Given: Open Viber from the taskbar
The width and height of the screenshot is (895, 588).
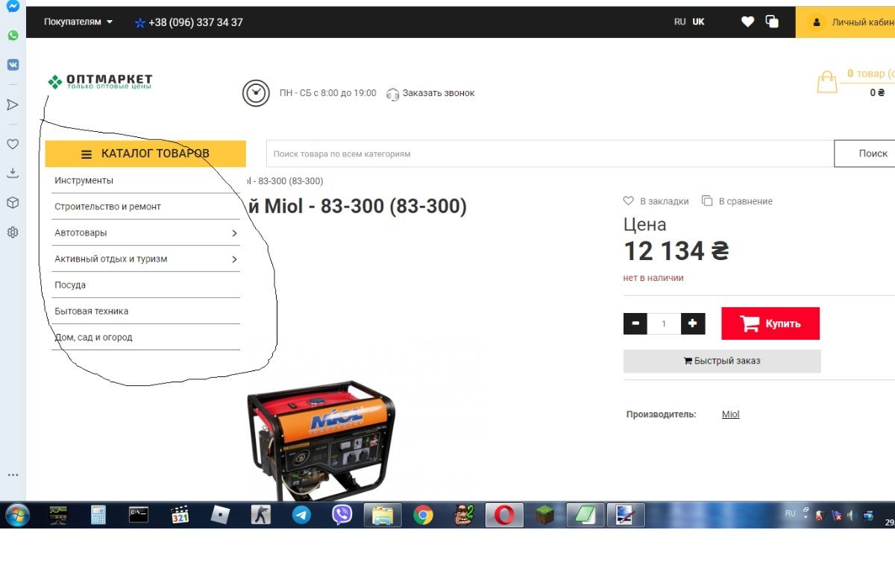Looking at the screenshot, I should tap(342, 515).
